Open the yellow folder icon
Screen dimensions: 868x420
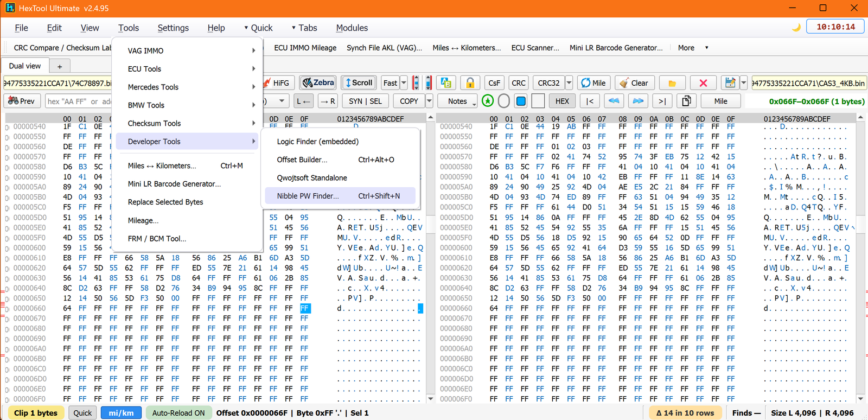click(672, 82)
